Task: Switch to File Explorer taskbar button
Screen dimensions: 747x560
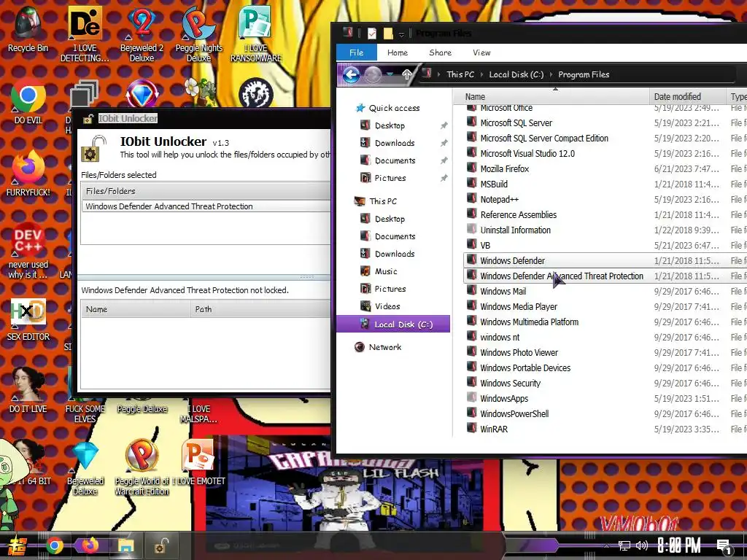Action: pos(125,545)
